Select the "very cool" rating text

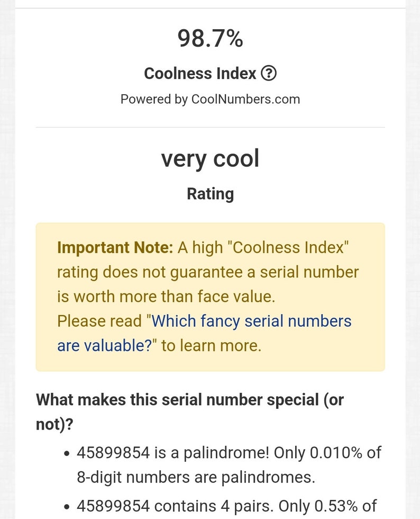(x=210, y=159)
